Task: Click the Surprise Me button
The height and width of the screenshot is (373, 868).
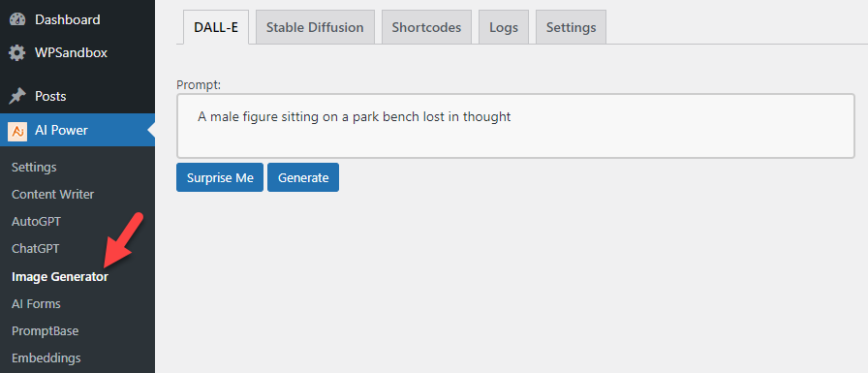Action: point(220,177)
